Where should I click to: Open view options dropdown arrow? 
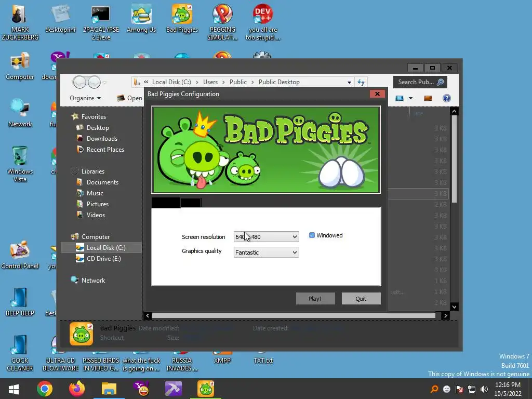point(410,98)
